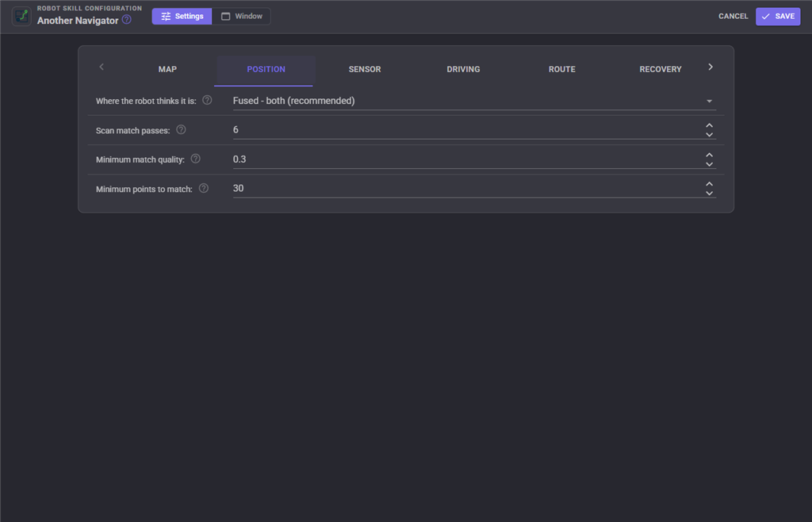This screenshot has height=522, width=812.
Task: Click the 'Minimum points to match:' label
Action: [144, 189]
